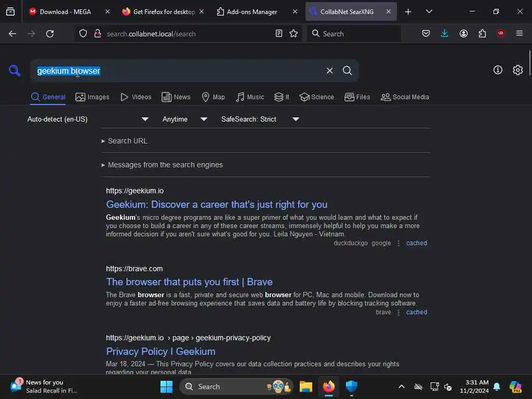Screen dimensions: 532x399
Task: Select the Science search category
Action: click(x=316, y=97)
